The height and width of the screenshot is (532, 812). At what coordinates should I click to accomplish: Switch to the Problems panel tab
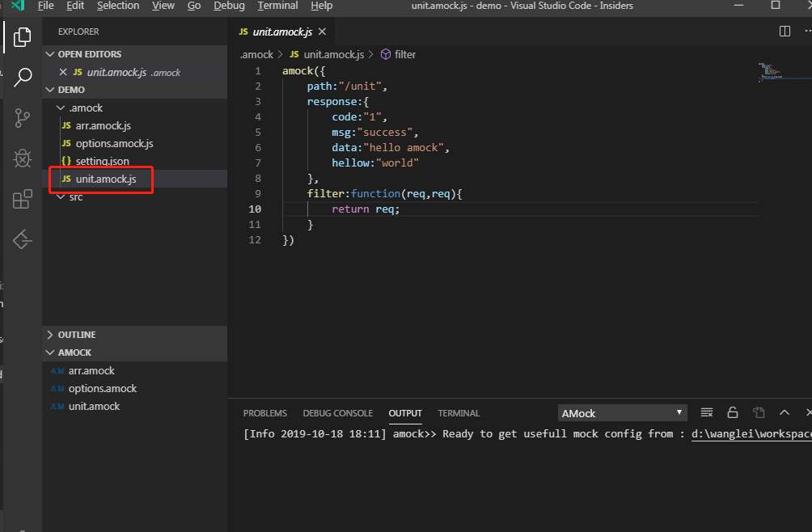[264, 413]
